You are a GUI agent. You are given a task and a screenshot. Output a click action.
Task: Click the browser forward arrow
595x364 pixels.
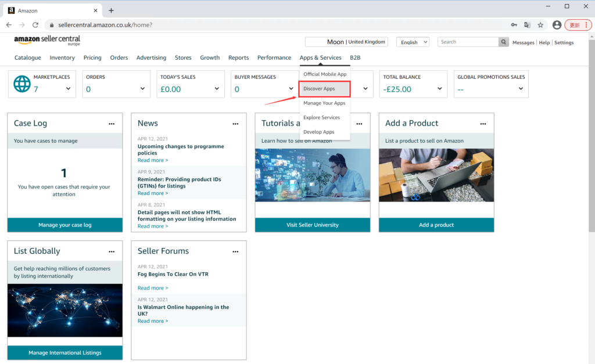pos(22,25)
